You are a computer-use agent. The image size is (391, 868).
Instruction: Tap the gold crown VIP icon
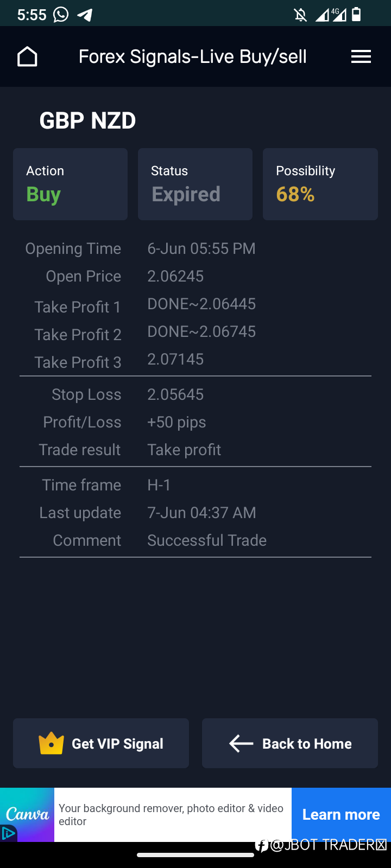coord(51,743)
